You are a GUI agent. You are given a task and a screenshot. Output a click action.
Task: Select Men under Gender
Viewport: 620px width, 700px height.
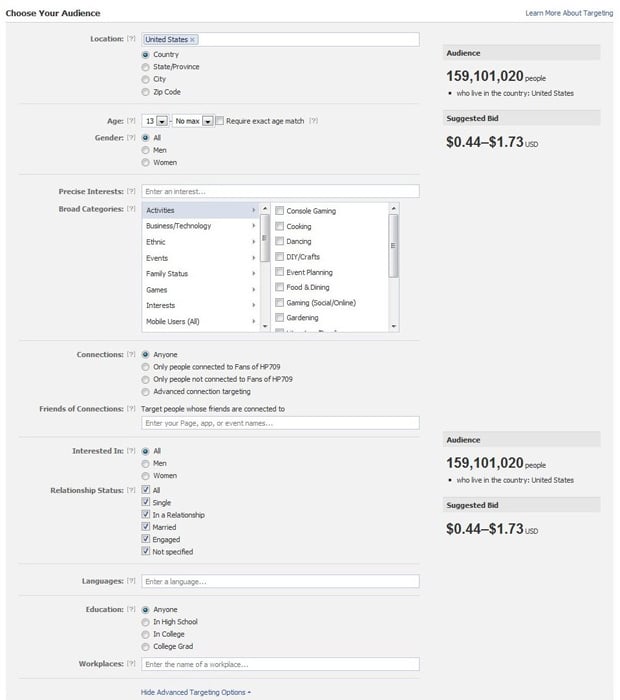(x=145, y=150)
